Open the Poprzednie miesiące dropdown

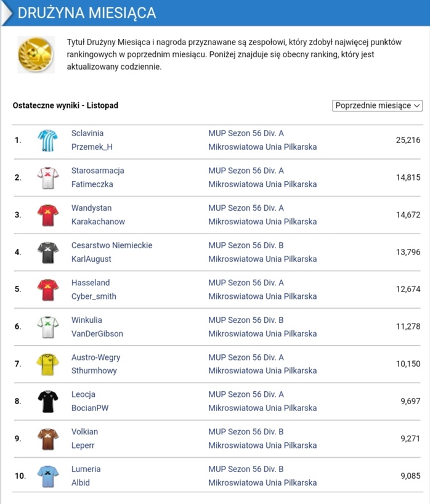click(x=377, y=105)
